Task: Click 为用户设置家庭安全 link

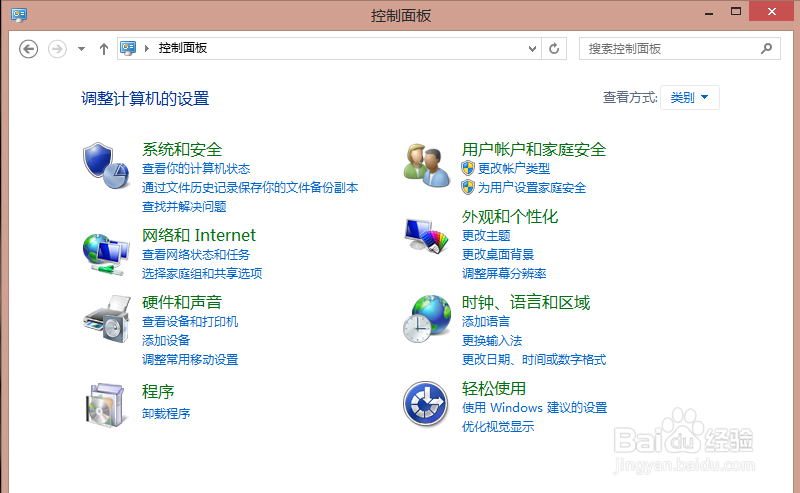Action: pos(532,187)
